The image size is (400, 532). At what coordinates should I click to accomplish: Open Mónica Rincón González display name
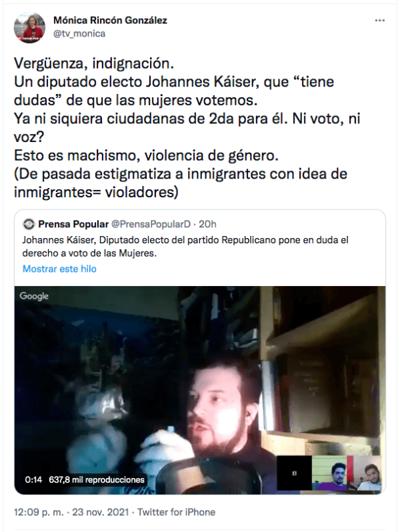110,21
